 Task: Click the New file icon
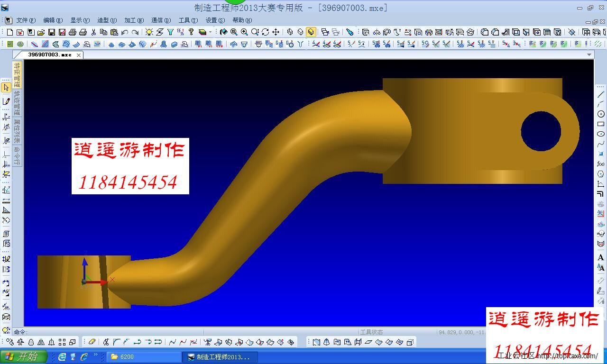pyautogui.click(x=10, y=32)
